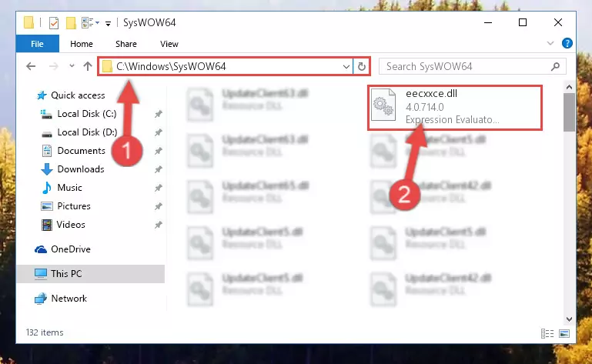Open Downloads in Quick access

[x=81, y=169]
